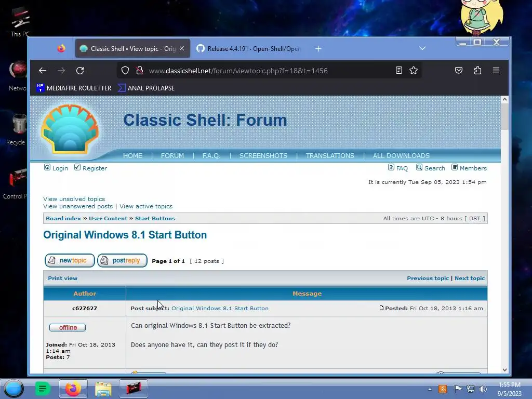The image size is (532, 399).
Task: Click the postreply button
Action: pos(122,261)
